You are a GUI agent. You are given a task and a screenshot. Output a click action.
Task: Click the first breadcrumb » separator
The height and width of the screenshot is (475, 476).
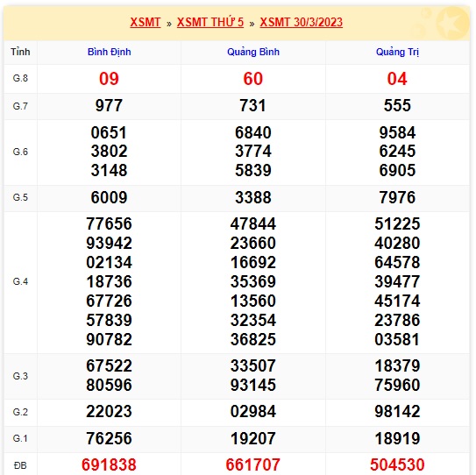[x=169, y=24]
